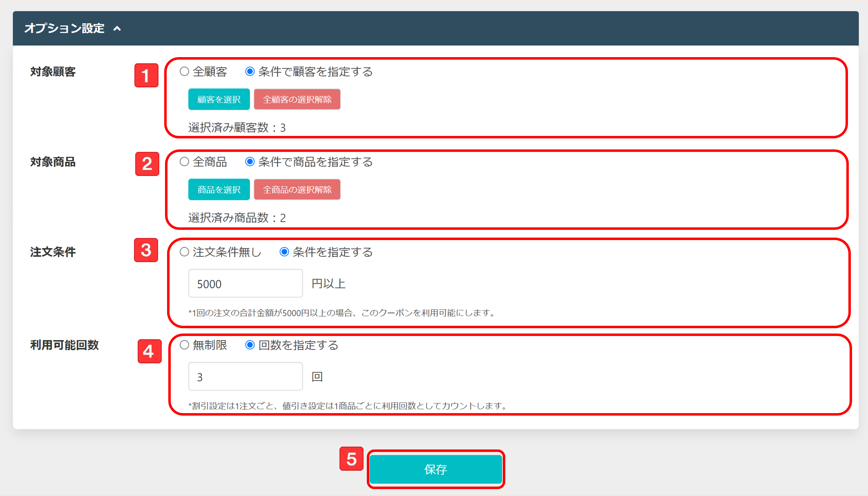Screen dimensions: 868x496
Task: Select the 無制限 radio option
Action: pos(184,345)
